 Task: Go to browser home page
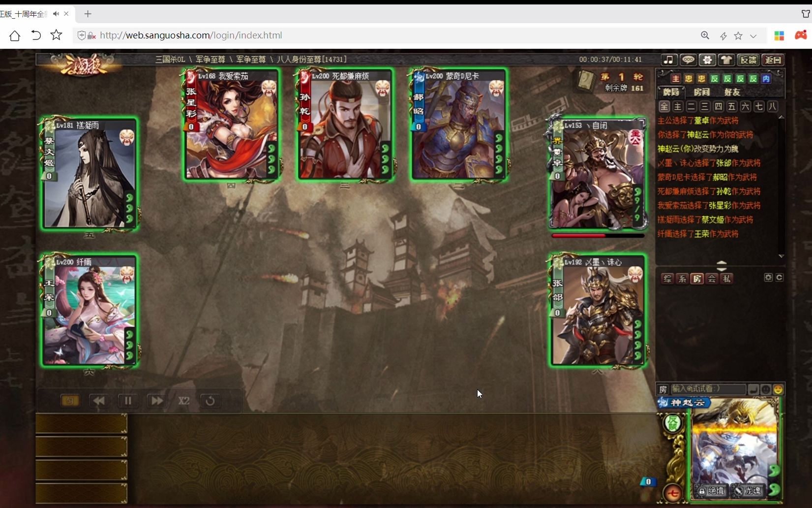15,35
